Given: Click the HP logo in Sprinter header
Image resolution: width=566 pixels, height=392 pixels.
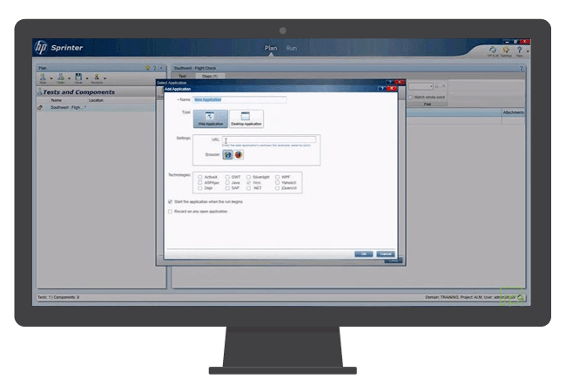Looking at the screenshot, I should pyautogui.click(x=40, y=47).
